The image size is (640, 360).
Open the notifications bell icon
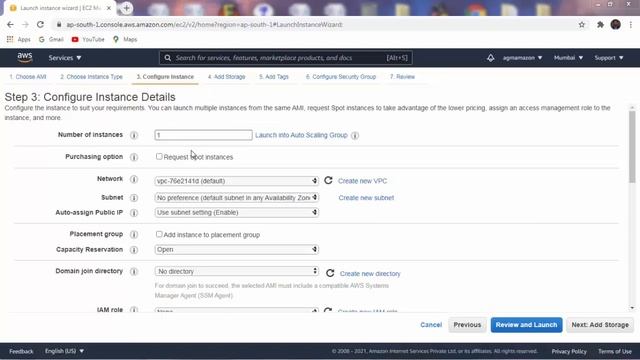click(490, 58)
